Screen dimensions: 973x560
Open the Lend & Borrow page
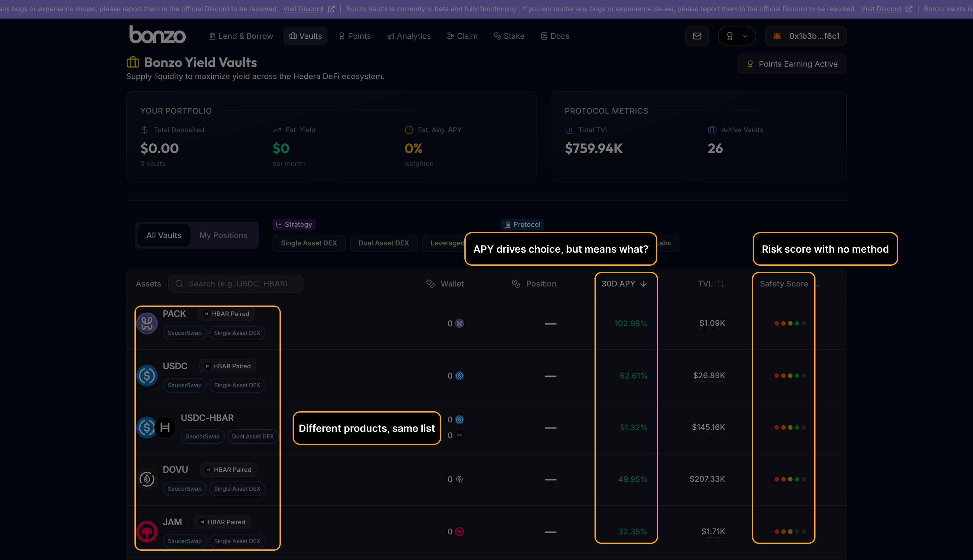point(241,36)
